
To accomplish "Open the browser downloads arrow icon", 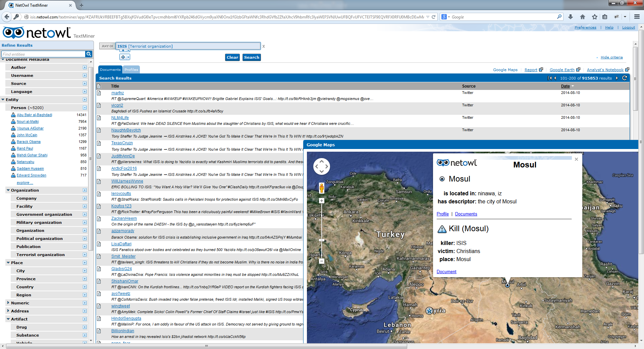I will (x=571, y=17).
